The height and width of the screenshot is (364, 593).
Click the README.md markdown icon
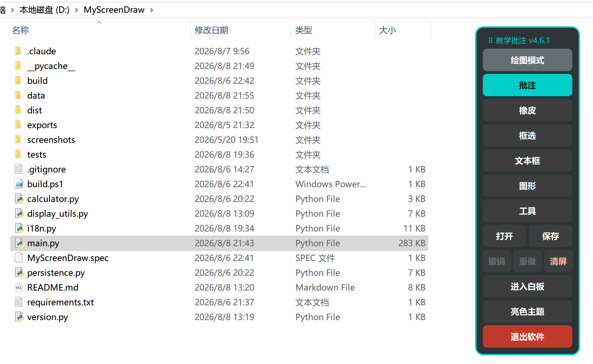click(x=18, y=287)
